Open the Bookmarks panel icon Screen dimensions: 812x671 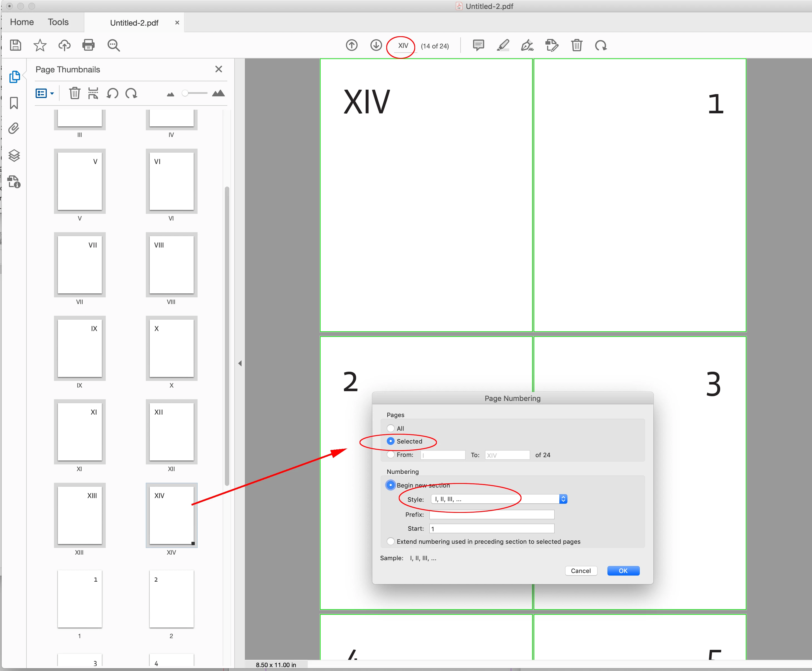[14, 103]
